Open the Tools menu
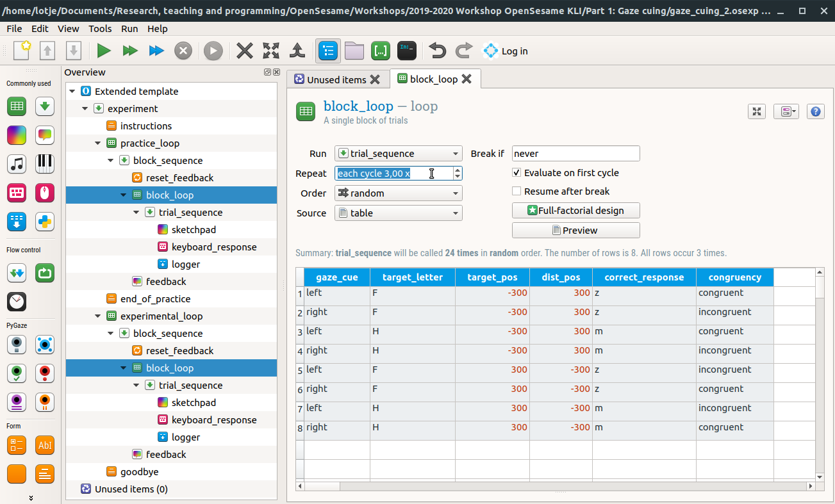 [x=100, y=29]
